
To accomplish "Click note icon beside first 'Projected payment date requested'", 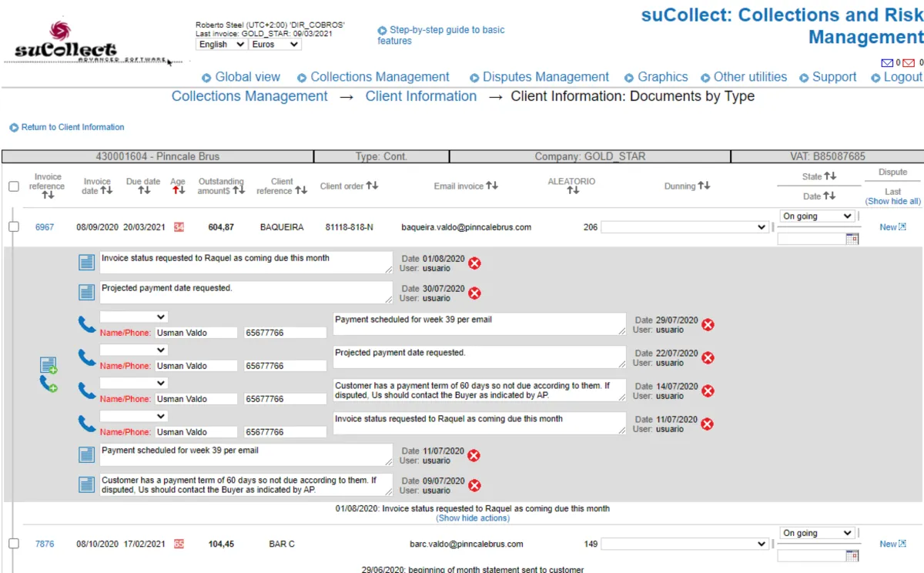I will coord(86,293).
